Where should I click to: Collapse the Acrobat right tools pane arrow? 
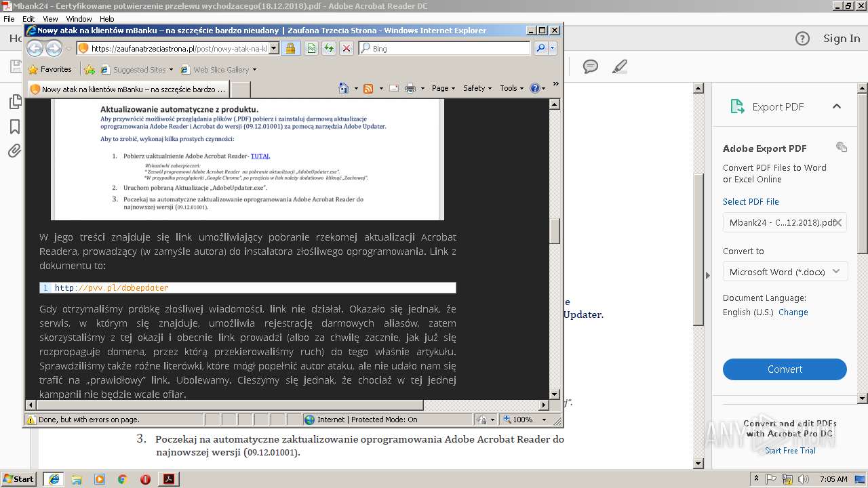(707, 275)
